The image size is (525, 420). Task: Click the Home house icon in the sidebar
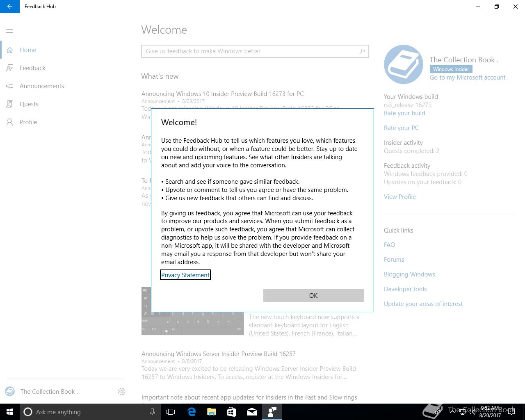pyautogui.click(x=10, y=50)
